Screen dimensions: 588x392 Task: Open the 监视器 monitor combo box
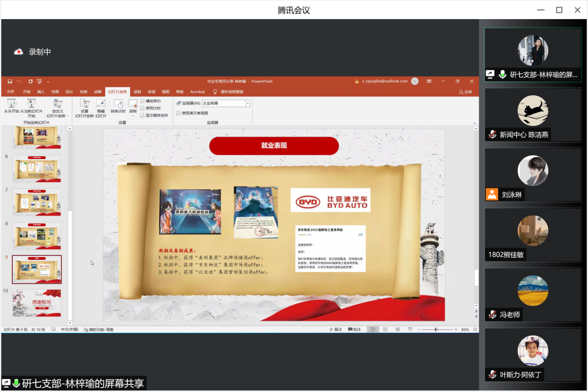(226, 103)
